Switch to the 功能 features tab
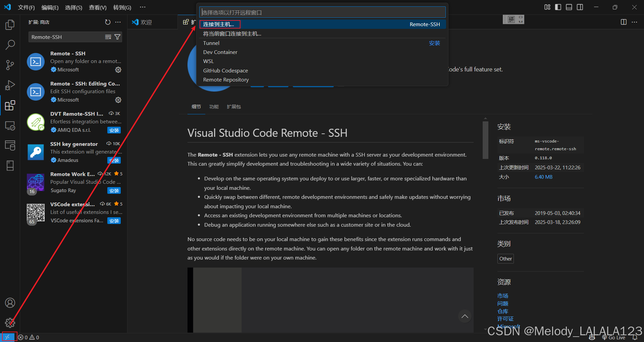The image size is (644, 342). tap(214, 107)
